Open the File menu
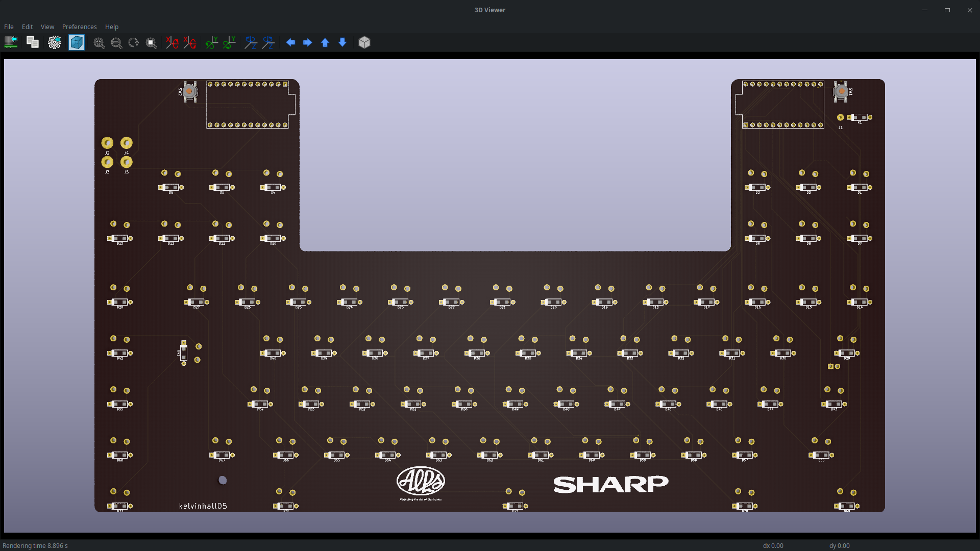This screenshot has height=551, width=980. [x=8, y=27]
